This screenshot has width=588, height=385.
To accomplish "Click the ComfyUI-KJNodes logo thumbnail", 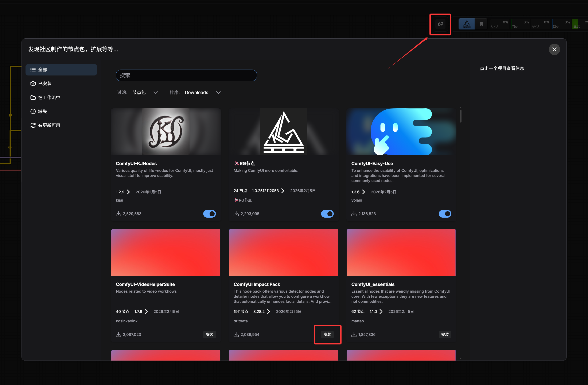I will (166, 132).
